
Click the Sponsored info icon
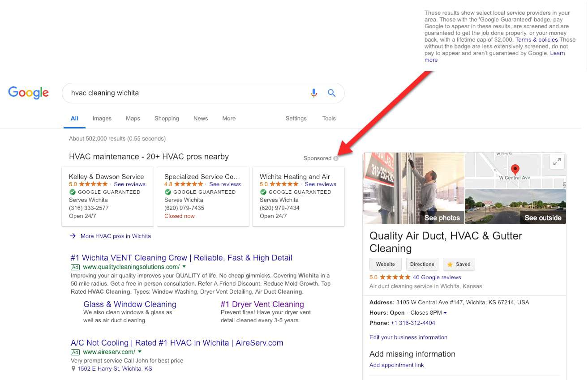[x=336, y=158]
